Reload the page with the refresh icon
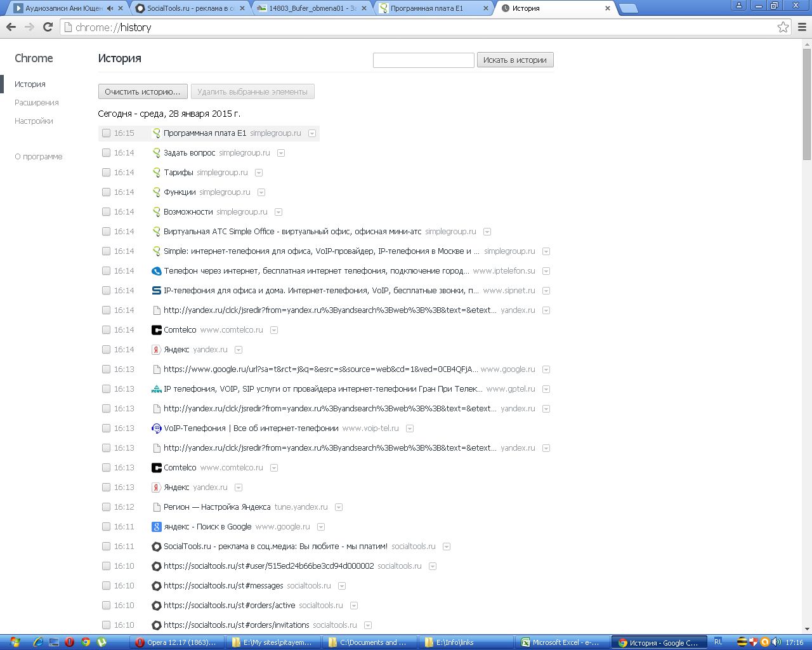The image size is (812, 650). [x=48, y=27]
